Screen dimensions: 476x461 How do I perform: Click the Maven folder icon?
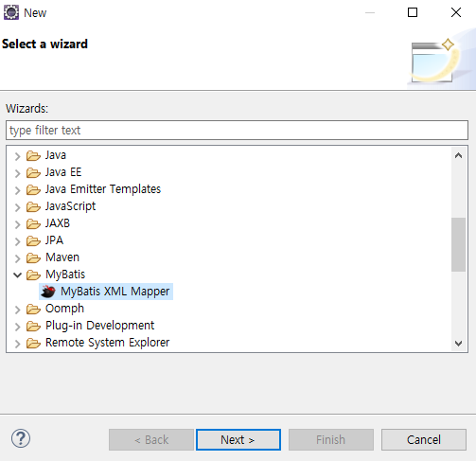[33, 257]
